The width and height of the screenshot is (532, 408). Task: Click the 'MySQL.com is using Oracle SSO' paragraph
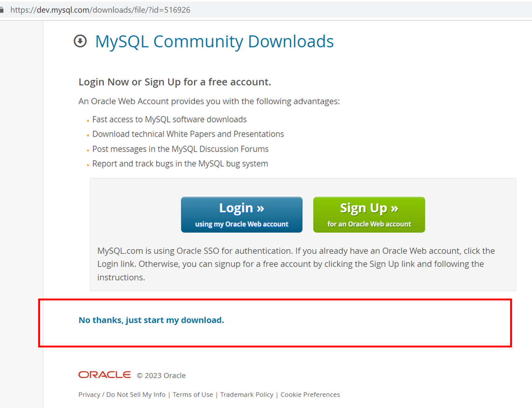tap(296, 264)
